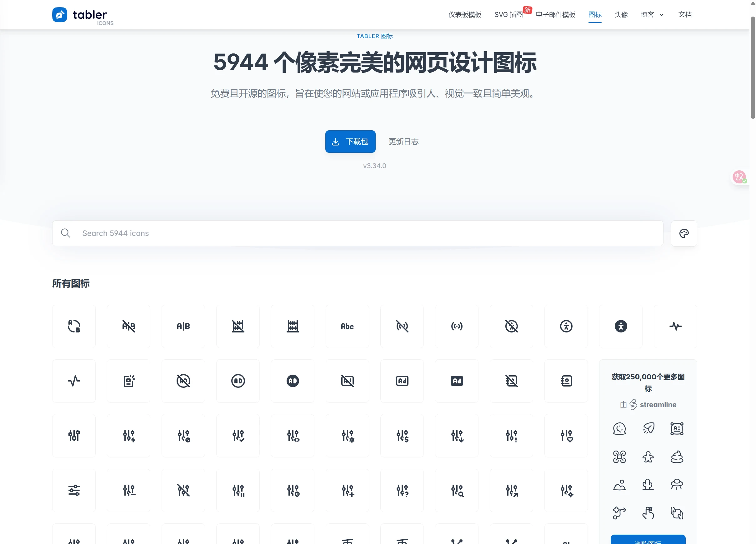The height and width of the screenshot is (544, 756).
Task: Select the activity heartbeat icon
Action: pos(74,381)
